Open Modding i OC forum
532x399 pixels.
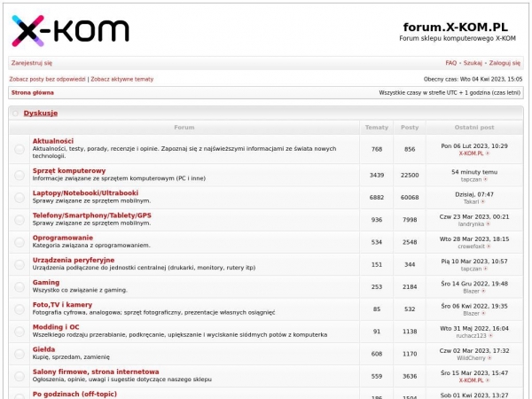56,327
